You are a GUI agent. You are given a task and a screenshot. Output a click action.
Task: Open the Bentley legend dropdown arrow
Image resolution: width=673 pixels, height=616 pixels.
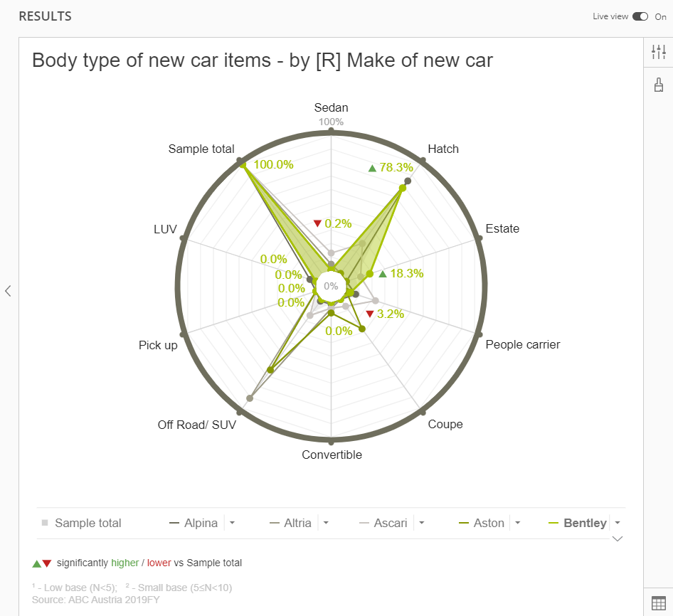coord(618,523)
